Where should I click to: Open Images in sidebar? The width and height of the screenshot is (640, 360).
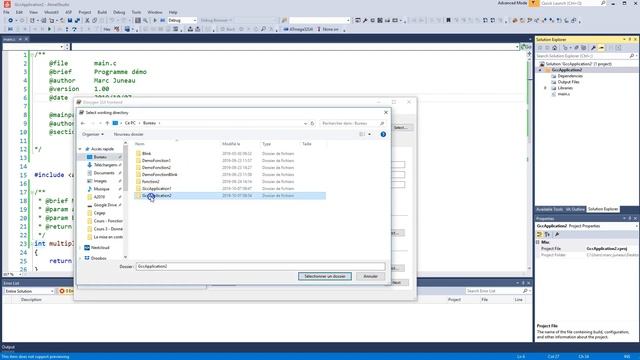pyautogui.click(x=100, y=181)
